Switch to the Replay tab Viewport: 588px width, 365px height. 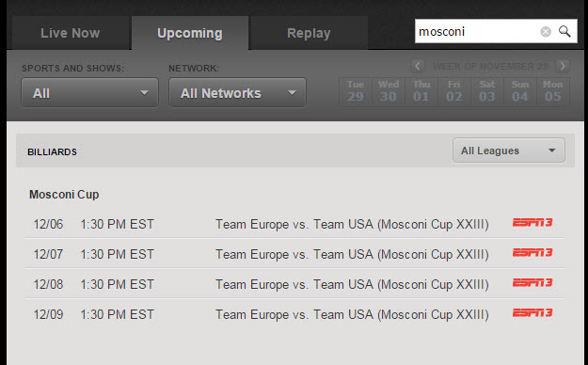pyautogui.click(x=309, y=33)
